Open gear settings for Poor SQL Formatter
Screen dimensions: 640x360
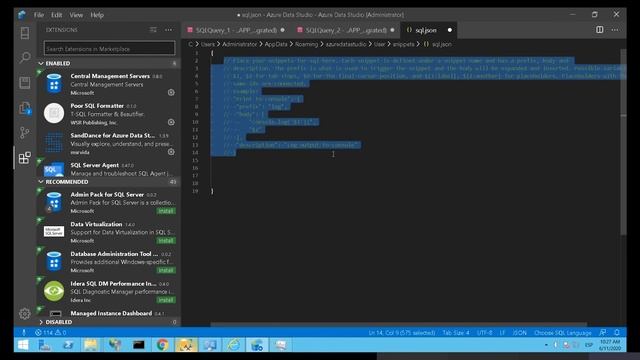(171, 122)
